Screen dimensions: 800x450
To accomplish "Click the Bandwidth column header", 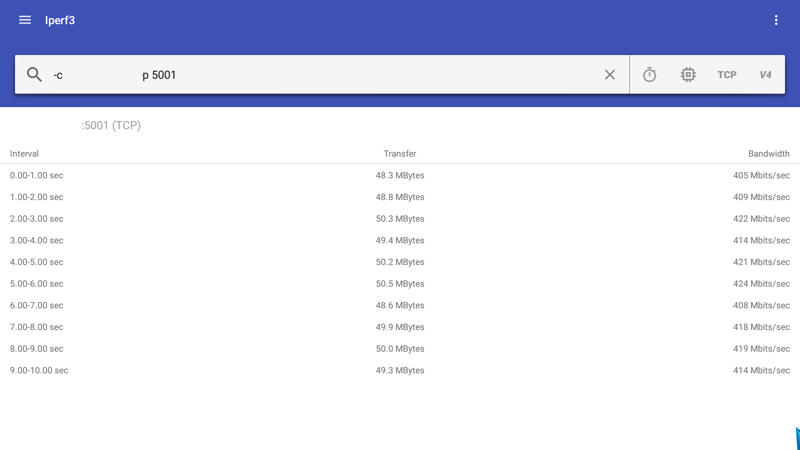I will point(768,154).
